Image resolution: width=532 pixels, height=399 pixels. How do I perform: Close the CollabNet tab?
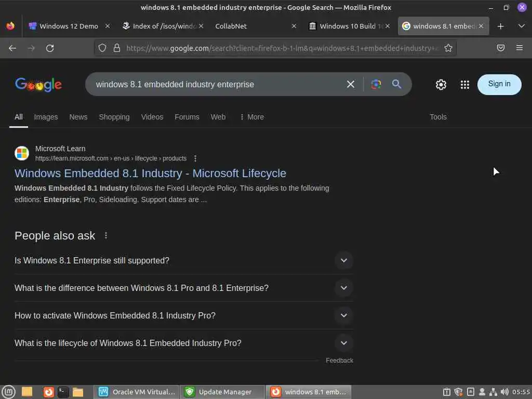point(294,26)
